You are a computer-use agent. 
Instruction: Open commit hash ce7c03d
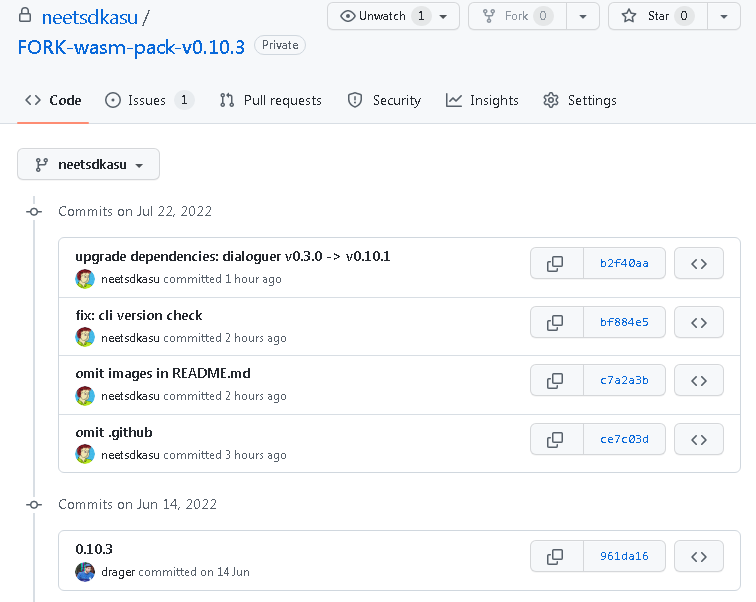click(624, 439)
